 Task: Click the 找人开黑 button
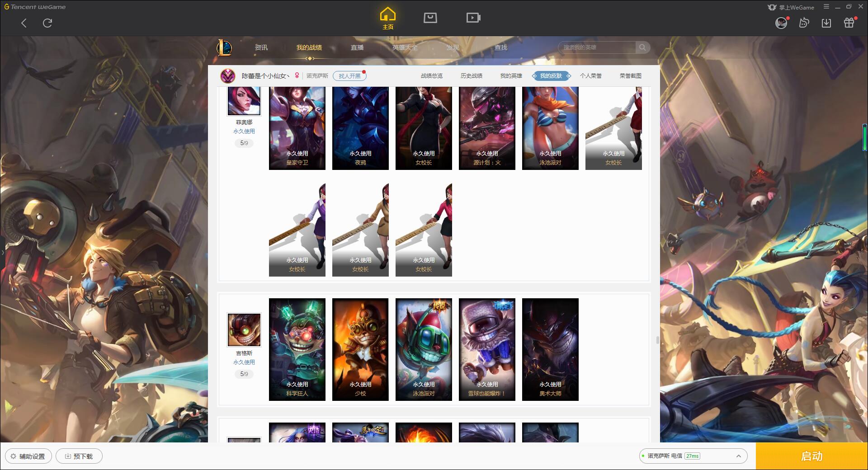pyautogui.click(x=349, y=76)
